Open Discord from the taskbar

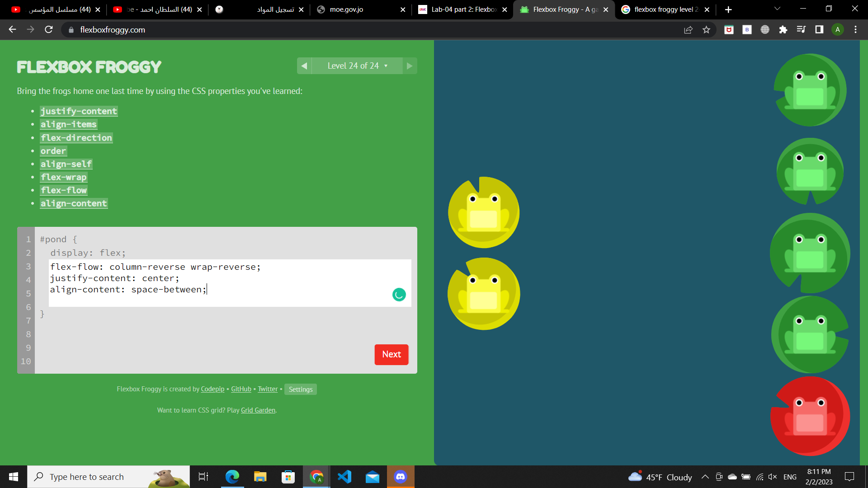tap(401, 477)
